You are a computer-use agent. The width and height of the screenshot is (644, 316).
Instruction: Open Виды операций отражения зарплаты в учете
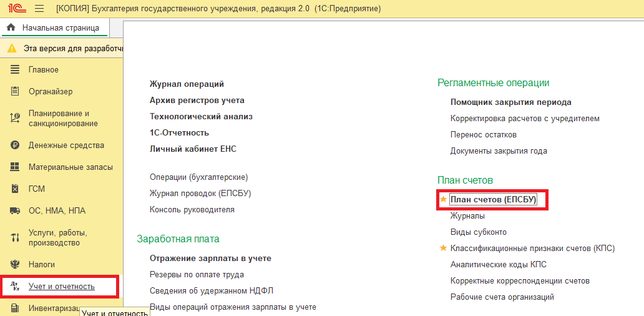[233, 307]
